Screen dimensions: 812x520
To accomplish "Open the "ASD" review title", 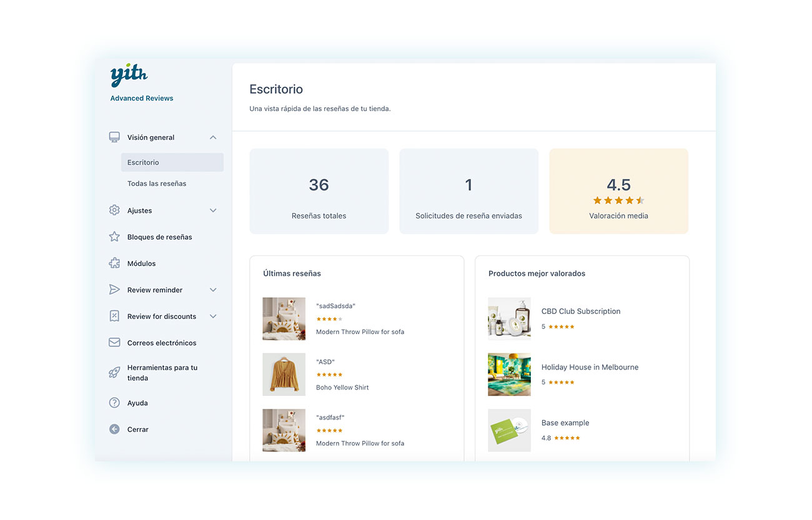I will (325, 362).
